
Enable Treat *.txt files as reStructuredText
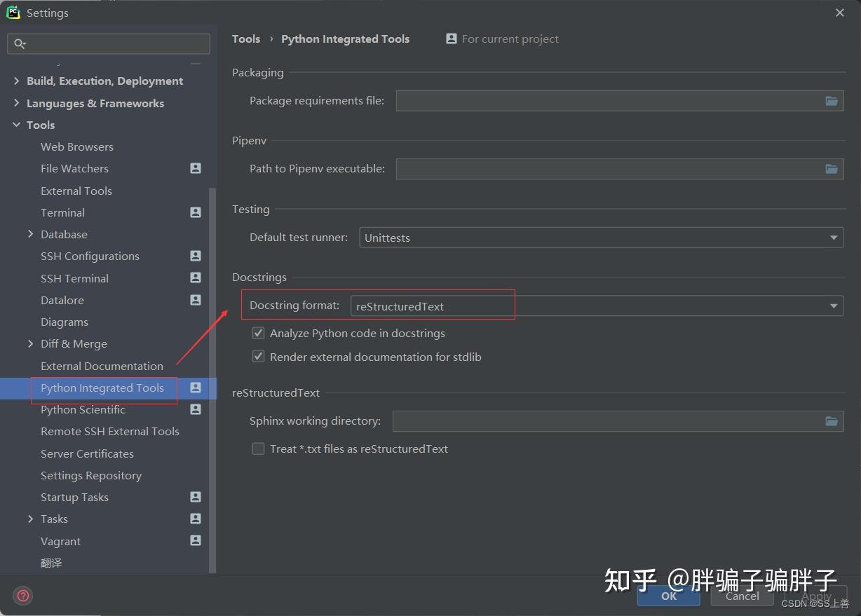pos(258,449)
